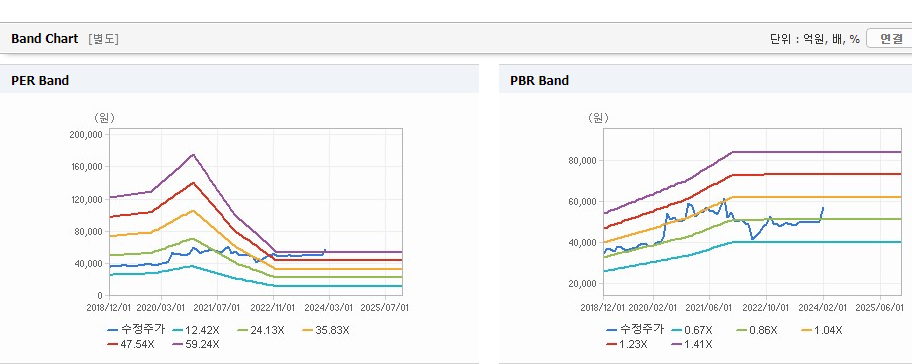Click the 단위 : 억원, 배, % label

pyautogui.click(x=814, y=39)
